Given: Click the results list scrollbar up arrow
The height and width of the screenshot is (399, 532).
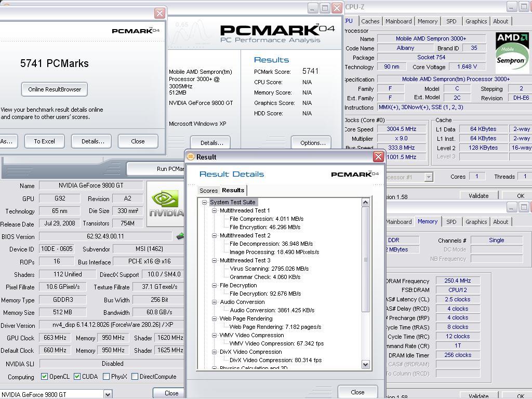Looking at the screenshot, I should pos(365,203).
